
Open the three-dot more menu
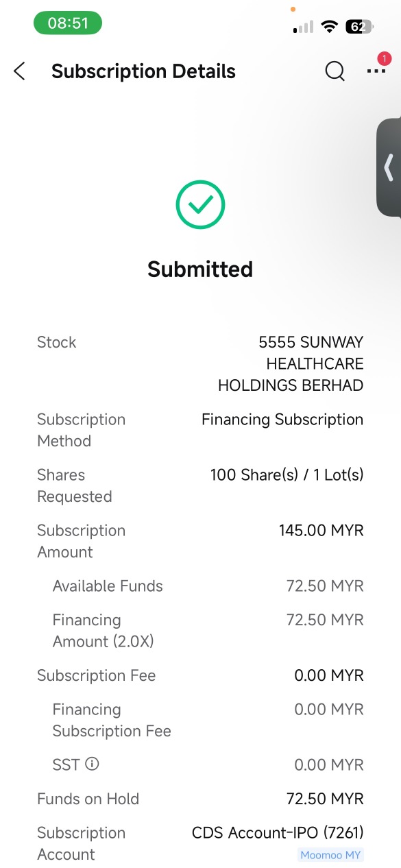[376, 71]
